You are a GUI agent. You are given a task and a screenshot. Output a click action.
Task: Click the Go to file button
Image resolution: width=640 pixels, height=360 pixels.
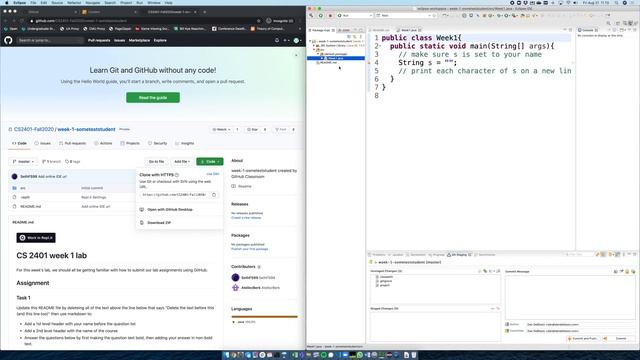click(156, 162)
